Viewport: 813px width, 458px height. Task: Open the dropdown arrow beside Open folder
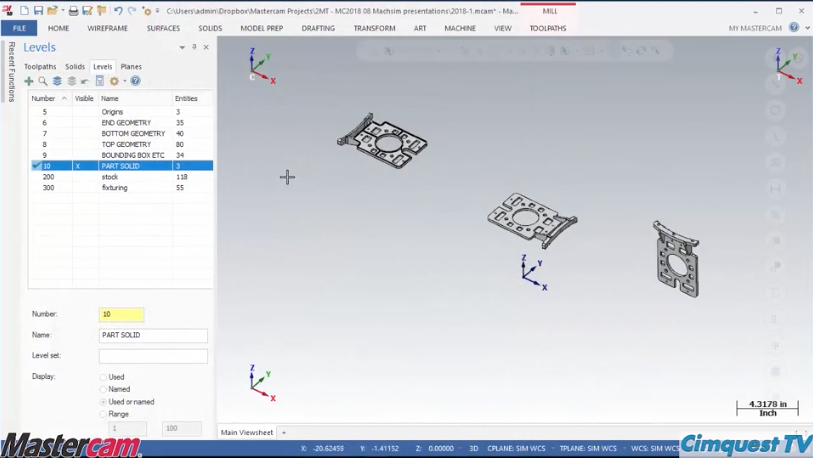coord(63,10)
